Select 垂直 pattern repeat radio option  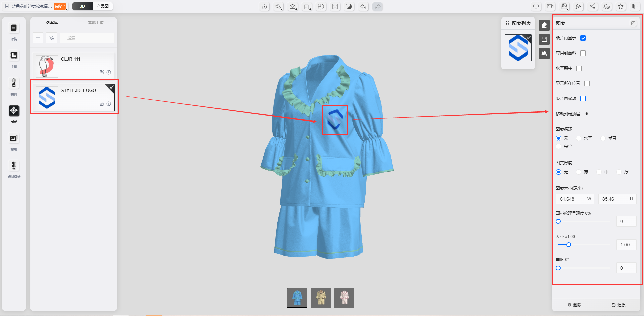click(603, 138)
